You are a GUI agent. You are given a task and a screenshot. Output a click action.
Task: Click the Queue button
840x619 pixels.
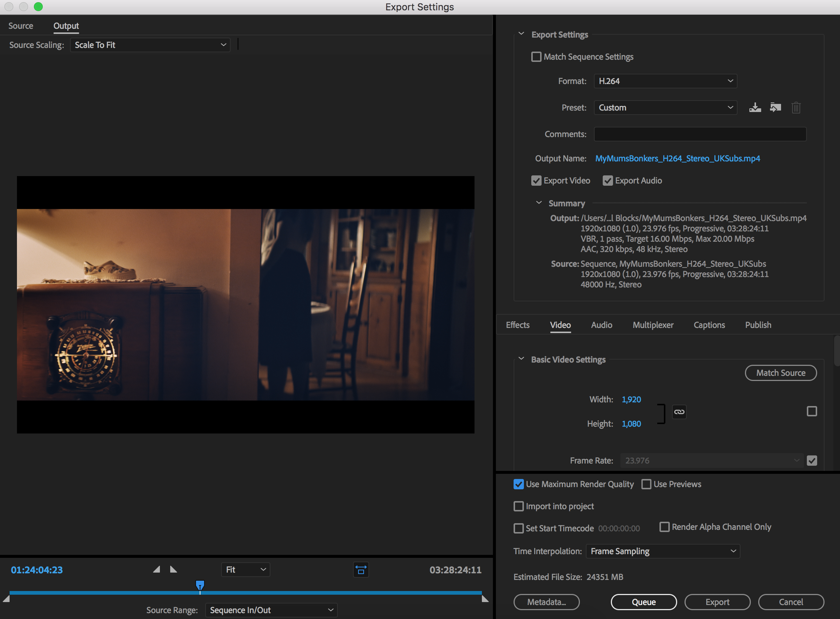pyautogui.click(x=644, y=602)
